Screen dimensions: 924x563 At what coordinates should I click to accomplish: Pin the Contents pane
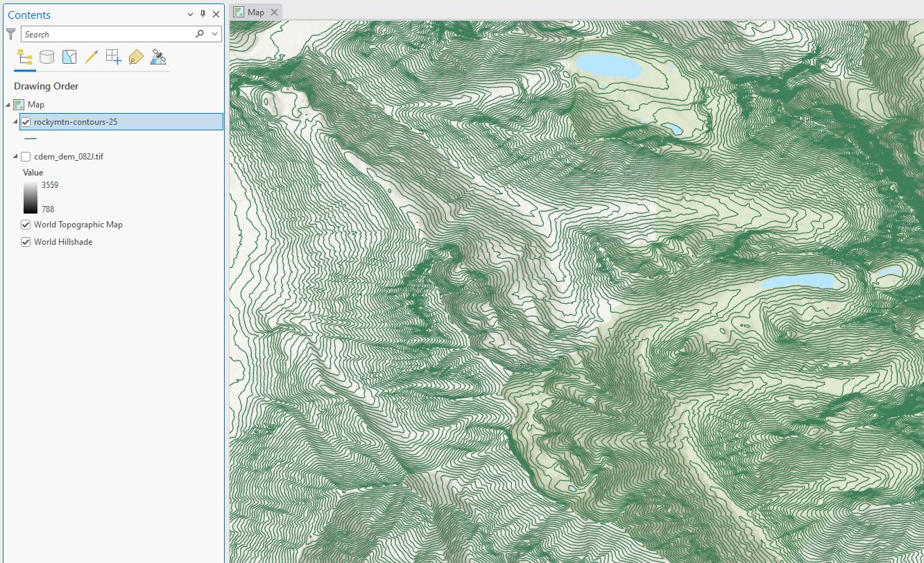[203, 15]
